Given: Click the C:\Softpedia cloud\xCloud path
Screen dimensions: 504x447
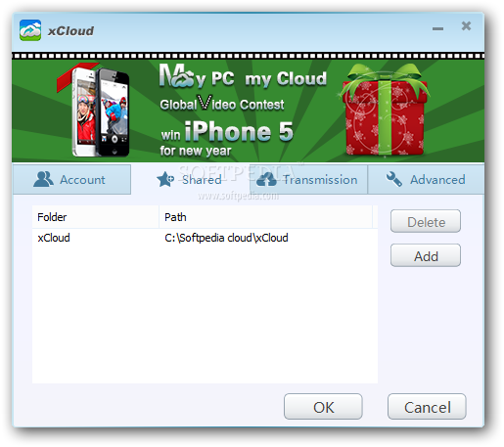Looking at the screenshot, I should [x=226, y=238].
